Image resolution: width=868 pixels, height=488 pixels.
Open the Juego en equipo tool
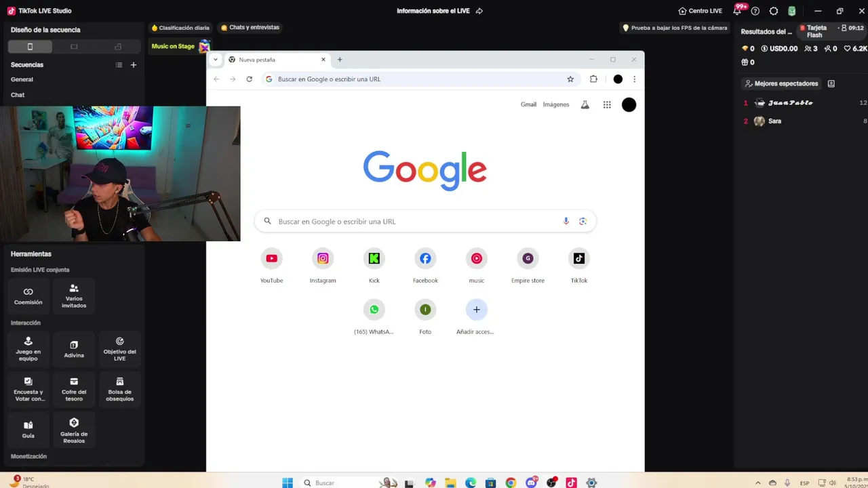click(28, 349)
